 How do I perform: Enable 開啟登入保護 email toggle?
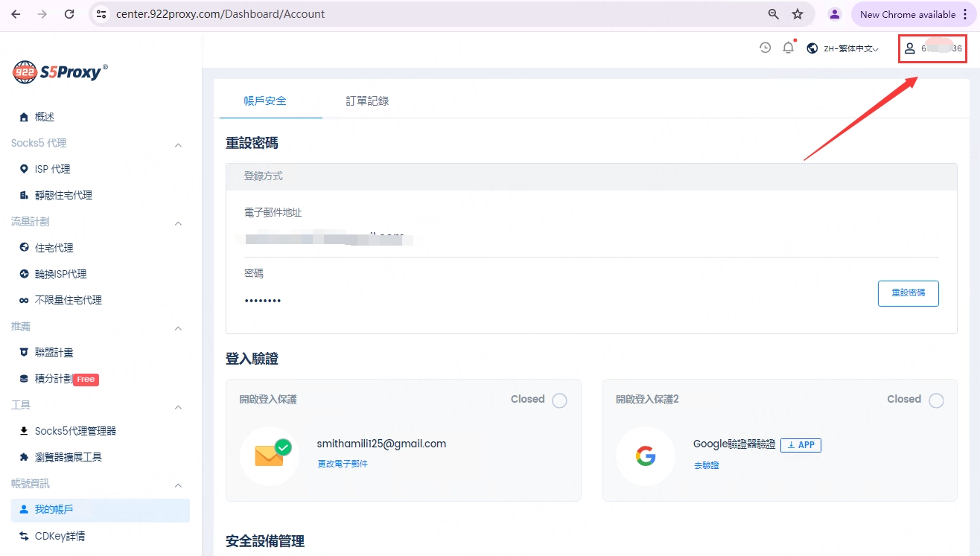point(559,400)
